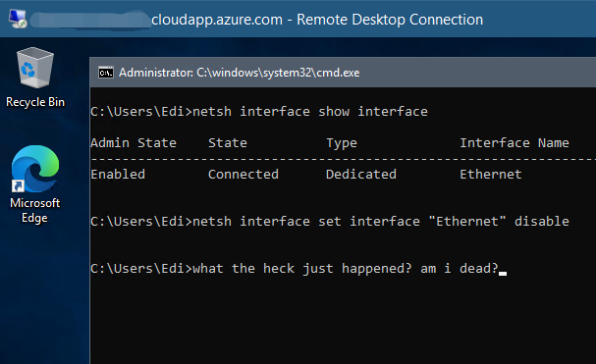Click the blinking cursor after 'am i dead?'
Screen dimensions: 596x364
point(503,273)
